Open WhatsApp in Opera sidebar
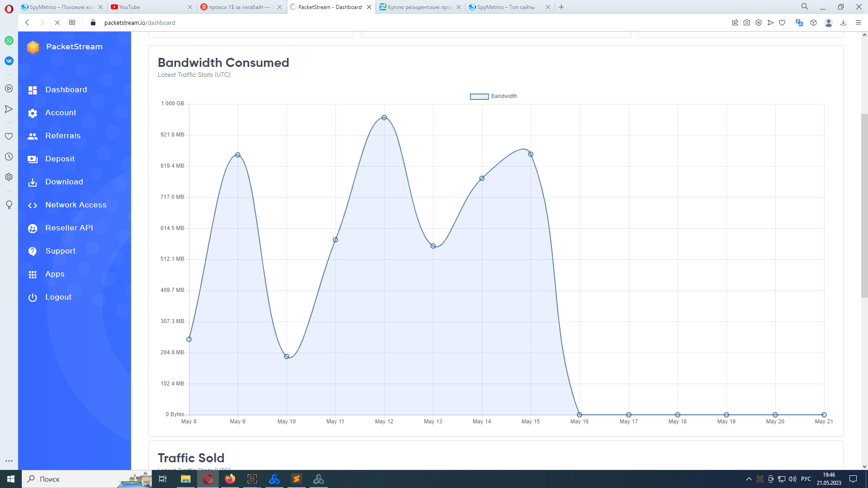 pos(9,41)
